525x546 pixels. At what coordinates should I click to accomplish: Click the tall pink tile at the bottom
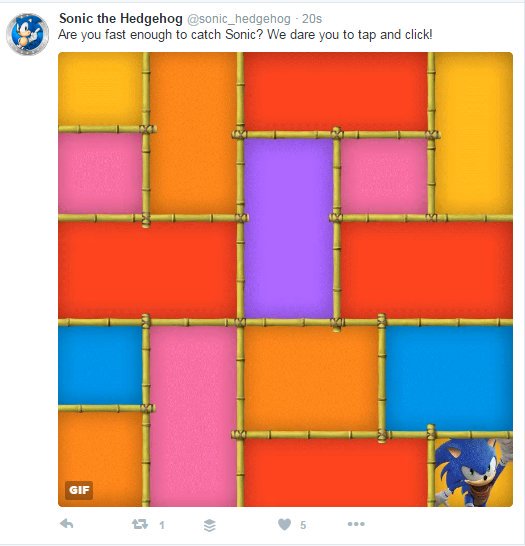click(x=193, y=416)
